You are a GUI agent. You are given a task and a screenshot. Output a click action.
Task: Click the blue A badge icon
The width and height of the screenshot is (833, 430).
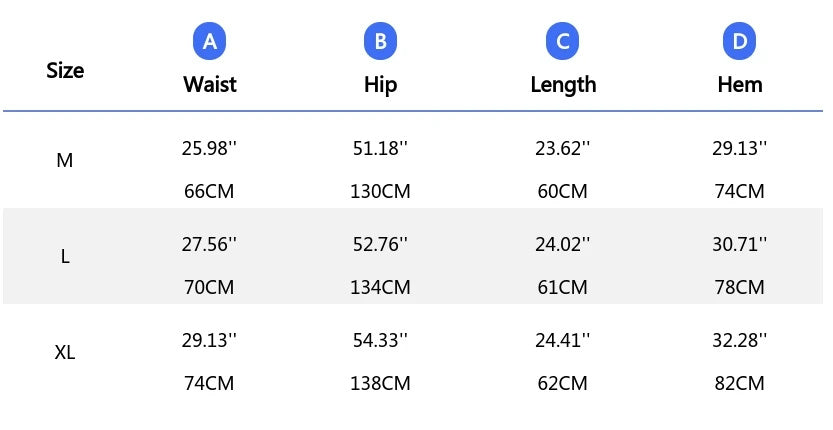pos(209,42)
